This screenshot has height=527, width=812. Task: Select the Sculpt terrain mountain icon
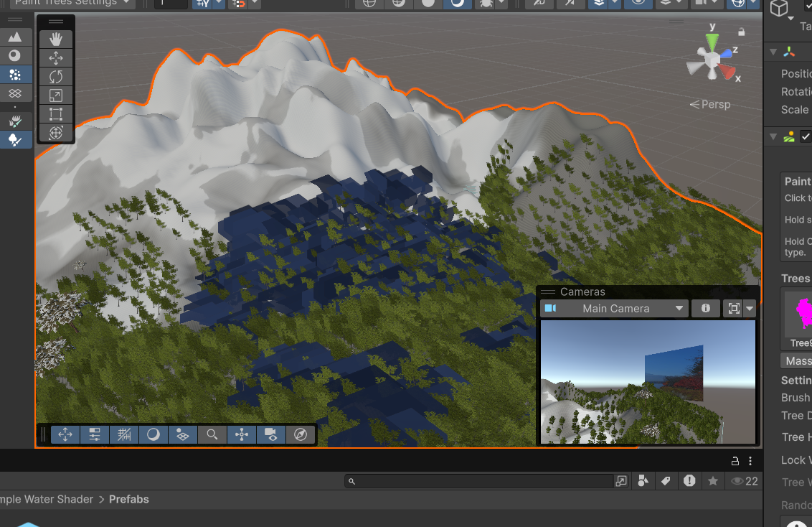[15, 37]
